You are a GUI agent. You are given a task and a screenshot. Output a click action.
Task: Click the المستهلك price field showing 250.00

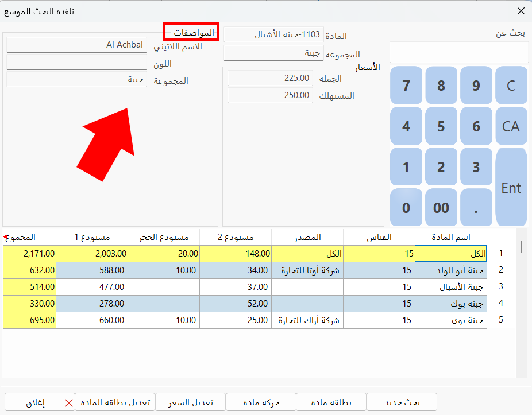(x=270, y=95)
